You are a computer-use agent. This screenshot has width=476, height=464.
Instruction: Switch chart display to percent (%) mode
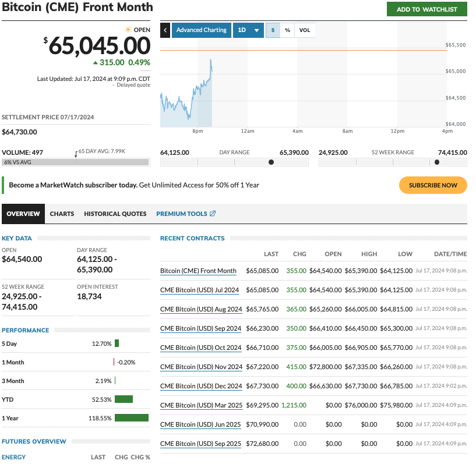pyautogui.click(x=288, y=30)
